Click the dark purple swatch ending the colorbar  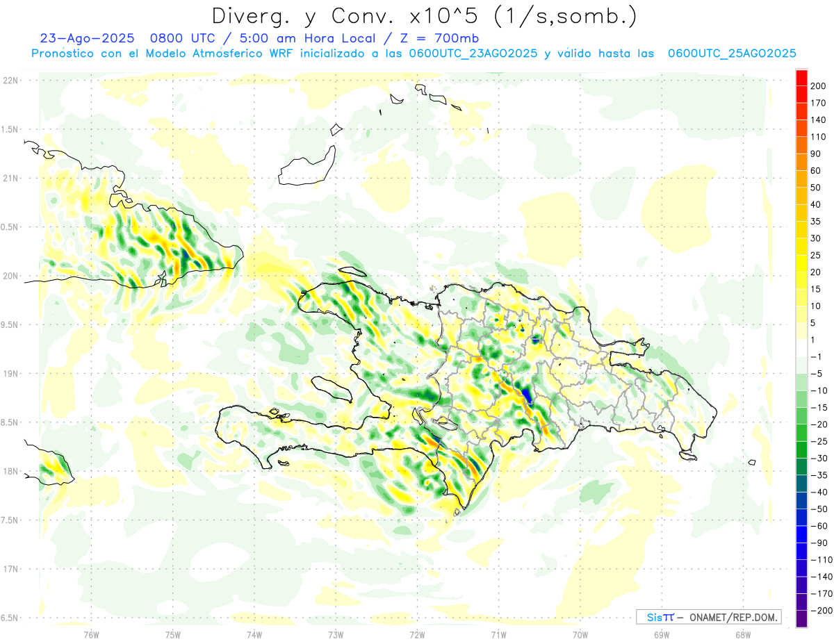[x=801, y=619]
